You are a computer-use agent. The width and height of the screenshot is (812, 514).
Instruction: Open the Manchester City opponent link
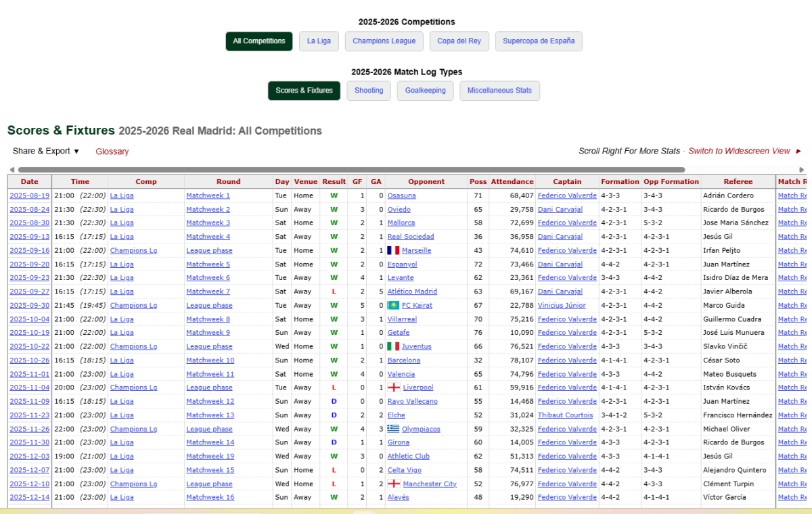click(x=430, y=484)
